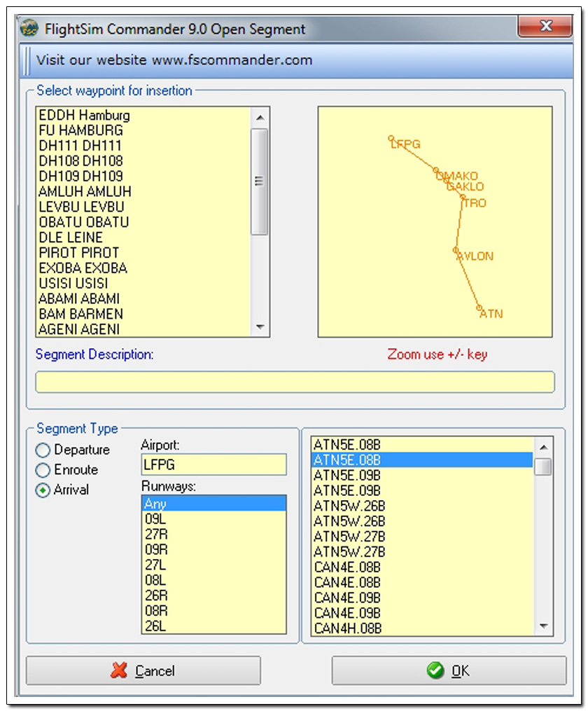Select the first CAN4E.09B segment
The image size is (588, 711).
pyautogui.click(x=422, y=598)
